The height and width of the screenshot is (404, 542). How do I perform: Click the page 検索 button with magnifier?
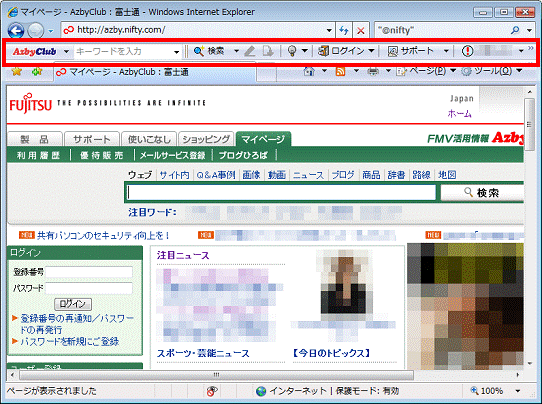click(x=482, y=192)
